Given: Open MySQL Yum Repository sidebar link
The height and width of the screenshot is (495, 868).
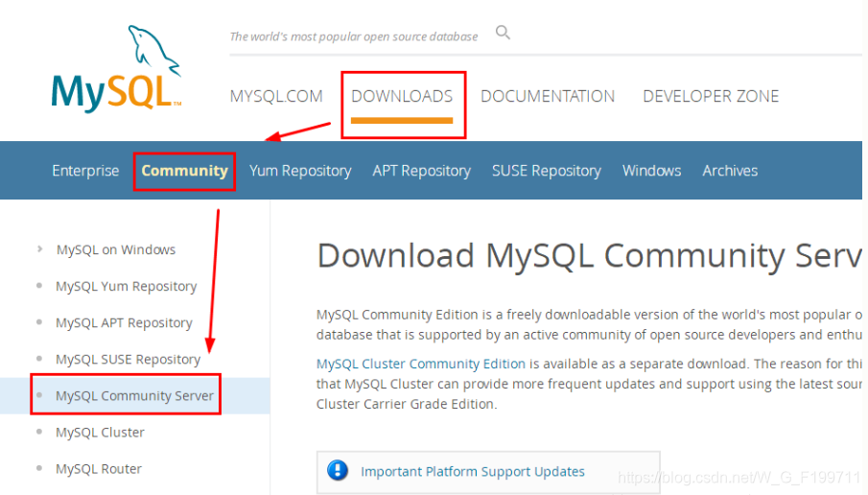Looking at the screenshot, I should (127, 286).
